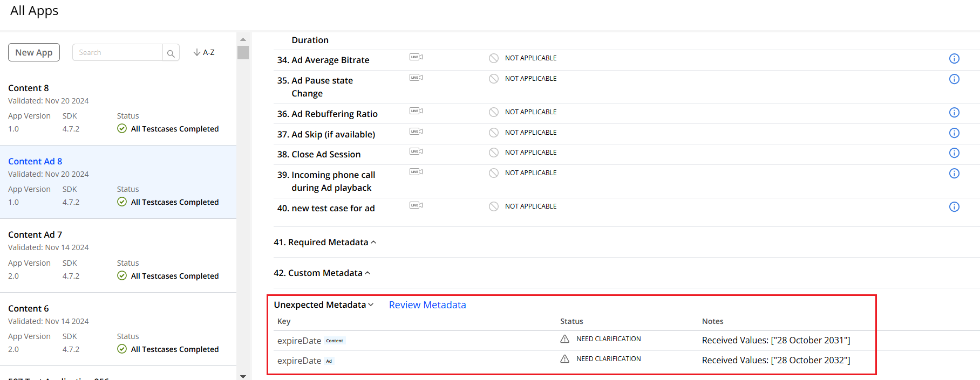Click the Content tag on expireDate
This screenshot has height=380, width=980.
click(335, 341)
